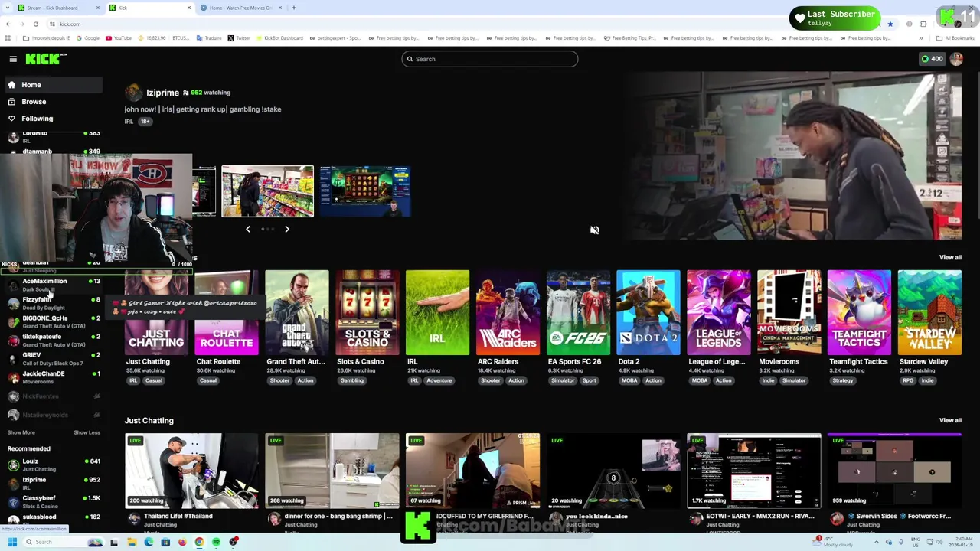Viewport: 980px width, 551px height.
Task: Open the Twitter bookmark
Action: pyautogui.click(x=238, y=38)
